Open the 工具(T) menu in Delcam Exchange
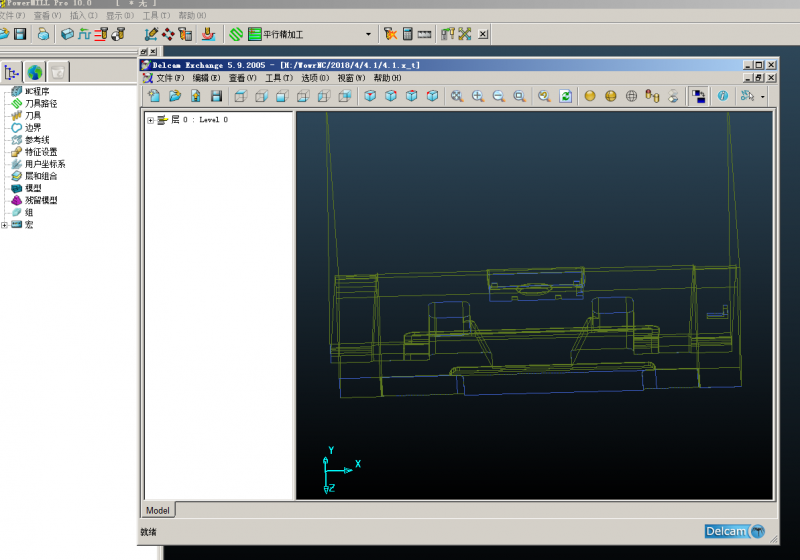Viewport: 800px width, 560px height. 279,78
